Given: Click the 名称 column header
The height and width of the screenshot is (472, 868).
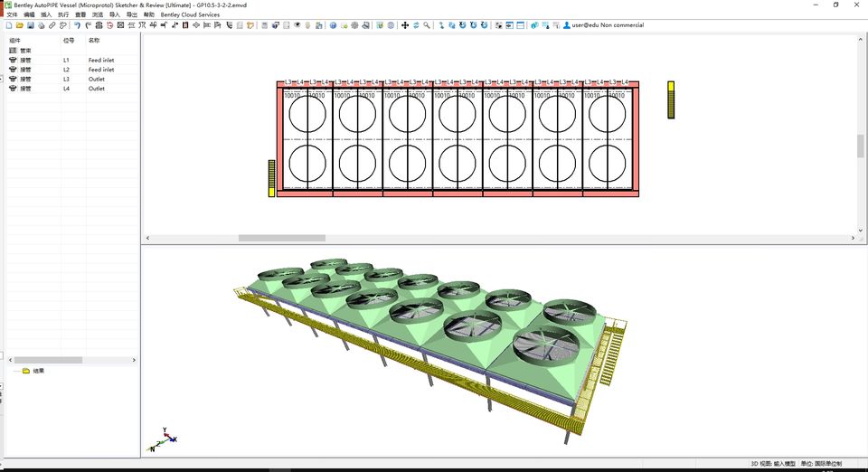Looking at the screenshot, I should click(94, 41).
